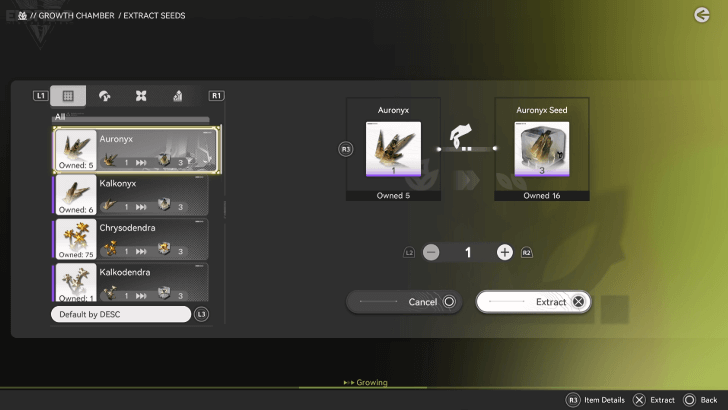Select the Chrysodendra list row
The image size is (728, 410).
point(130,239)
